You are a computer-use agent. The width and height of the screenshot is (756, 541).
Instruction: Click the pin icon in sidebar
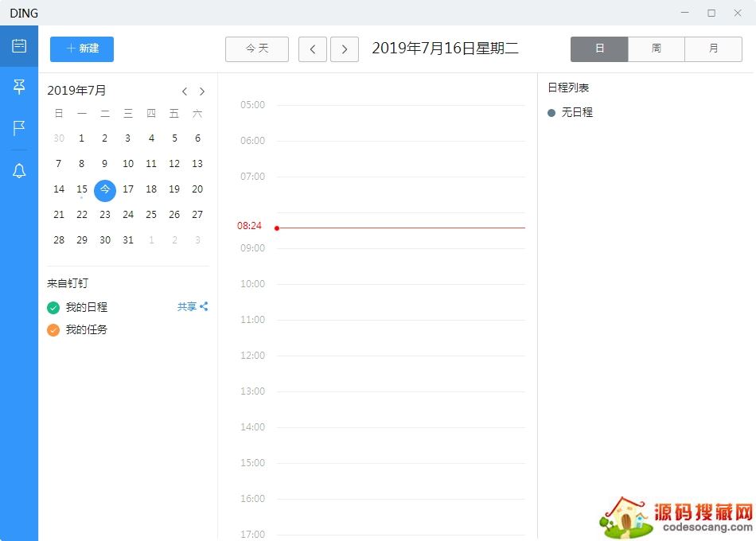click(19, 87)
